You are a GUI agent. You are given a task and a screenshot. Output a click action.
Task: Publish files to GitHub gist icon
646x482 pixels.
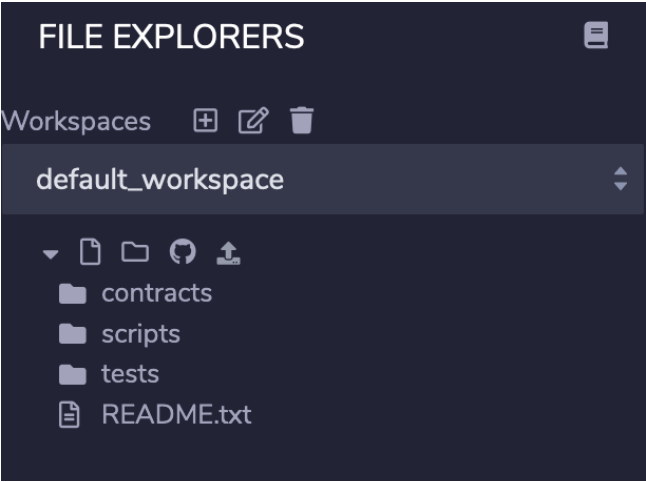pos(183,251)
